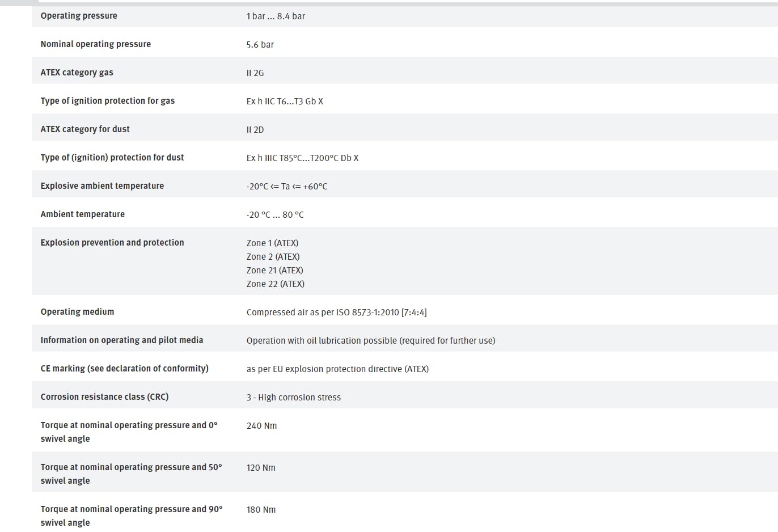Click the "Operating medium" row label

(x=77, y=312)
